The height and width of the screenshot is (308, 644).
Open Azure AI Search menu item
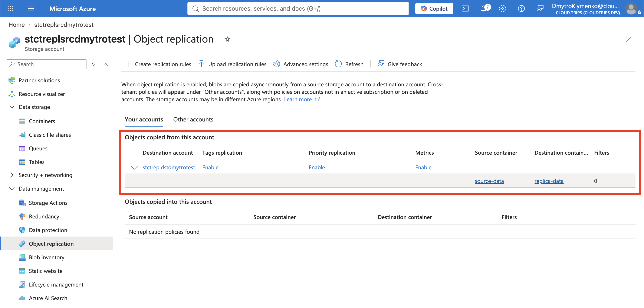48,298
